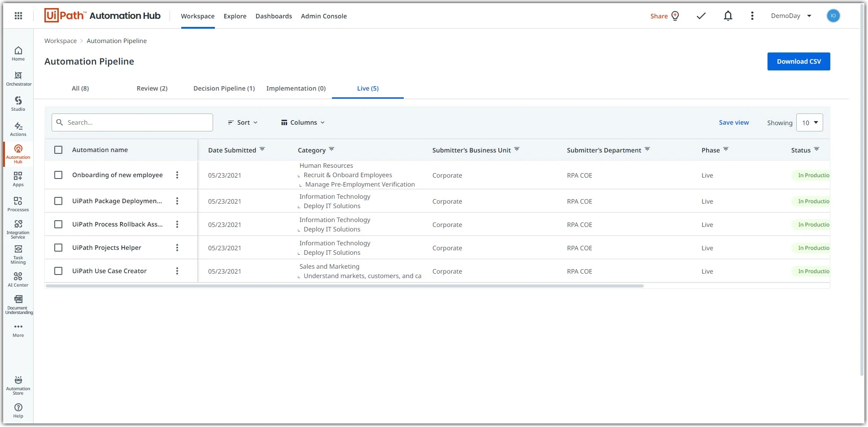Open Studio from the left sidebar
Screen dimensions: 868x427
pyautogui.click(x=18, y=104)
